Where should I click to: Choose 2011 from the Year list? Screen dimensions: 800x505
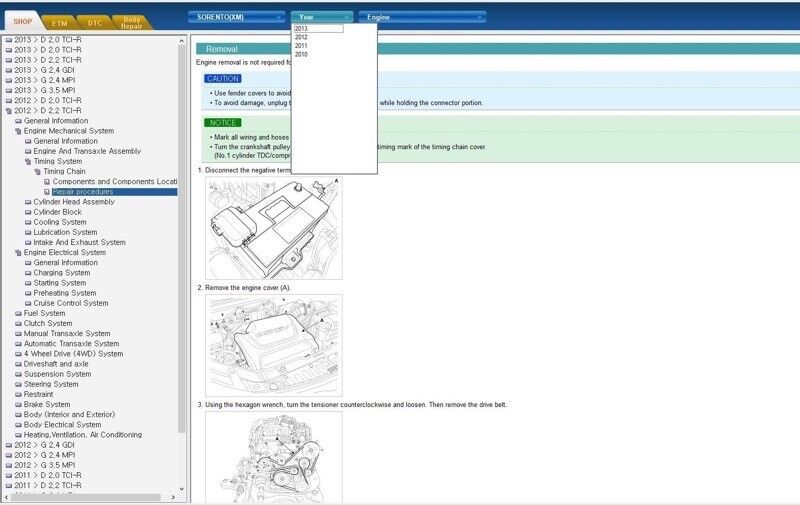click(302, 46)
